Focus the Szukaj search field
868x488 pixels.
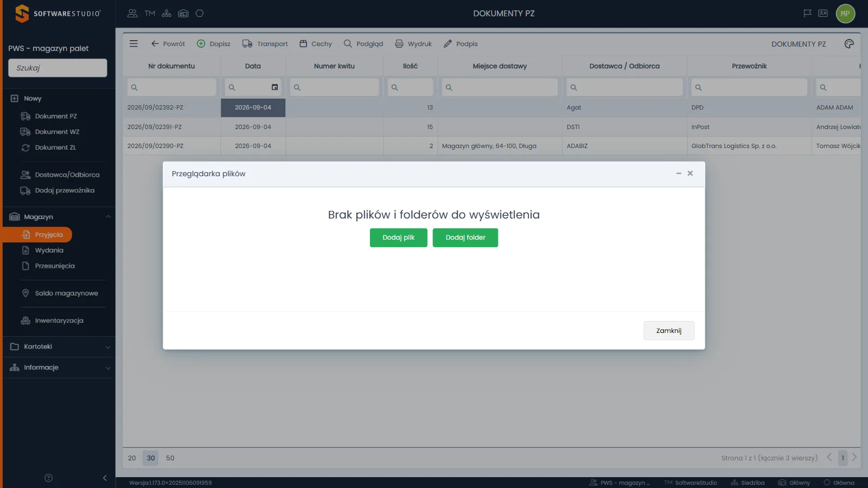[x=58, y=68]
